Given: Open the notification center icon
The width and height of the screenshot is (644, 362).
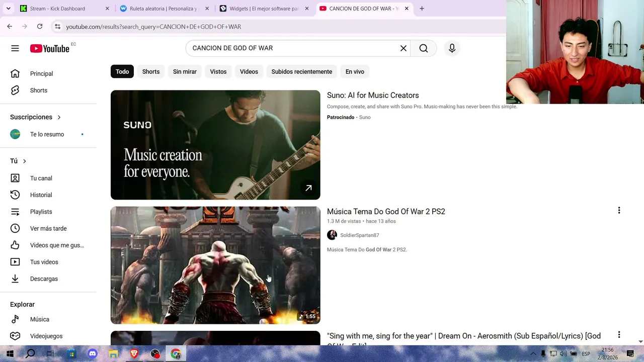Looking at the screenshot, I should (630, 354).
